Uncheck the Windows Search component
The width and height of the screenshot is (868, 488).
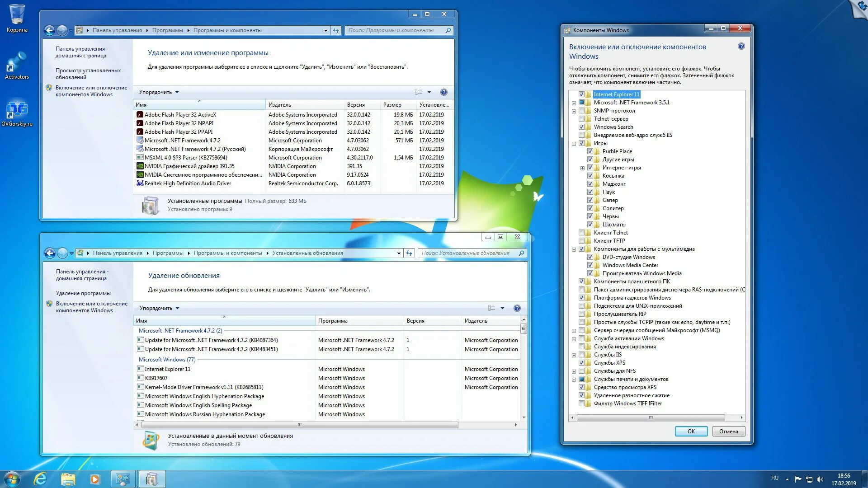581,127
